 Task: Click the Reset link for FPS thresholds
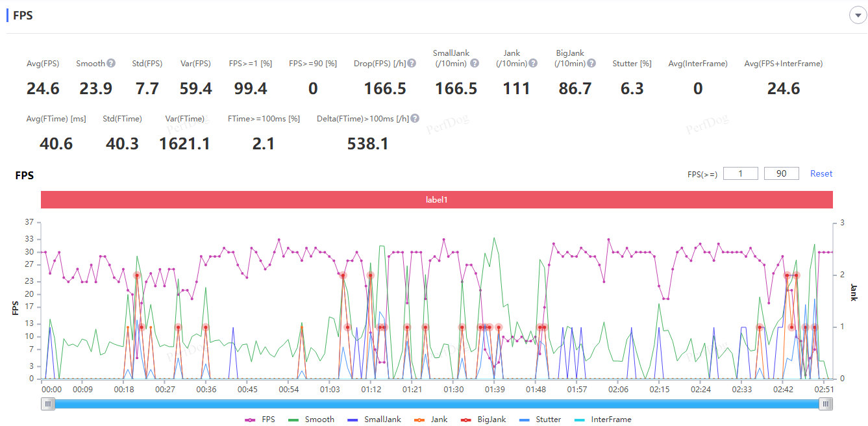click(x=821, y=173)
